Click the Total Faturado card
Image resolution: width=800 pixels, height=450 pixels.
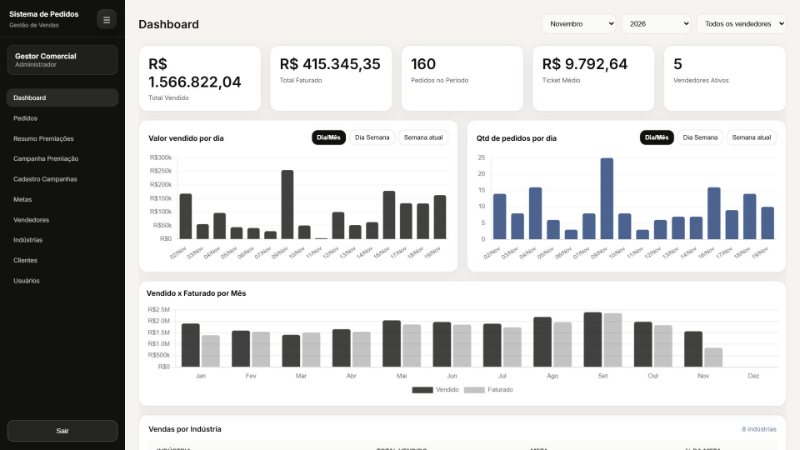click(x=331, y=79)
